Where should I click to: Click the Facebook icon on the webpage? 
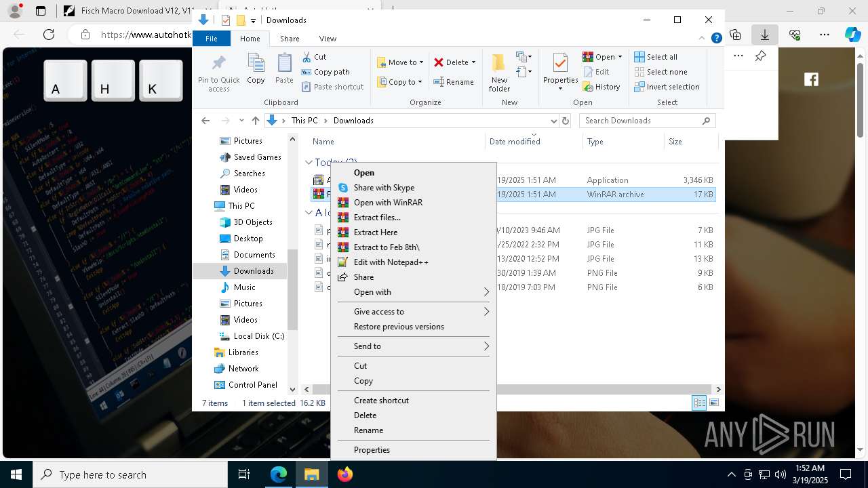click(811, 79)
